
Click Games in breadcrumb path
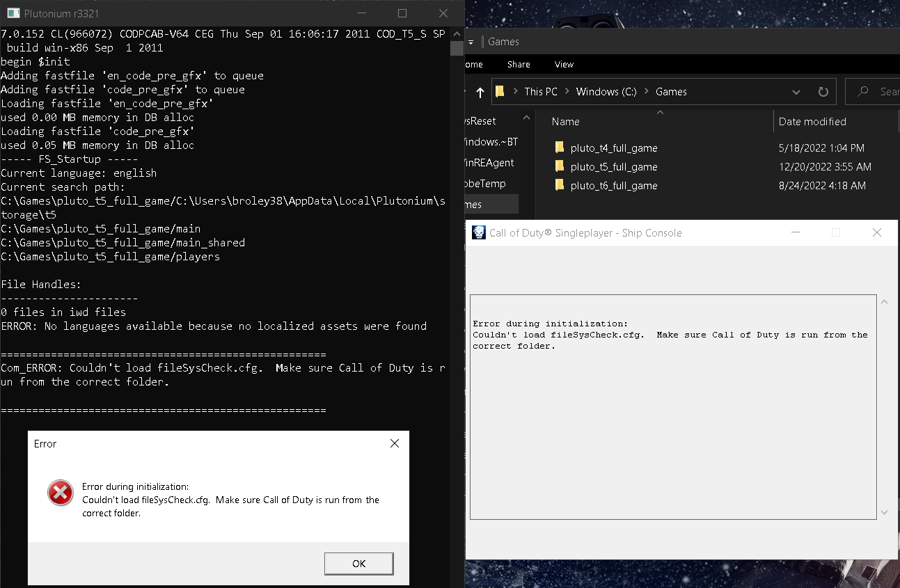pos(671,92)
